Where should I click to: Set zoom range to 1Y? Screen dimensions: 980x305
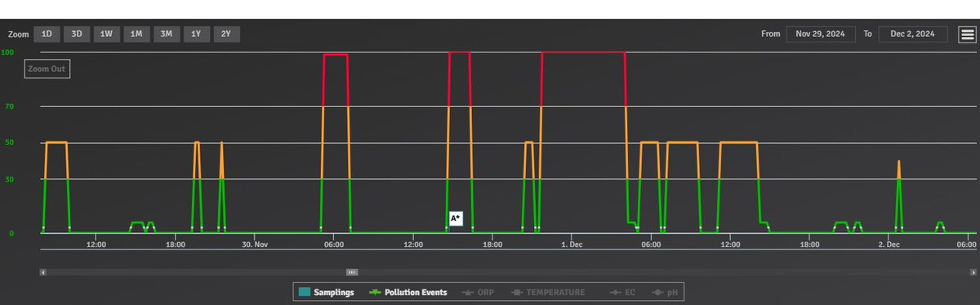[196, 34]
